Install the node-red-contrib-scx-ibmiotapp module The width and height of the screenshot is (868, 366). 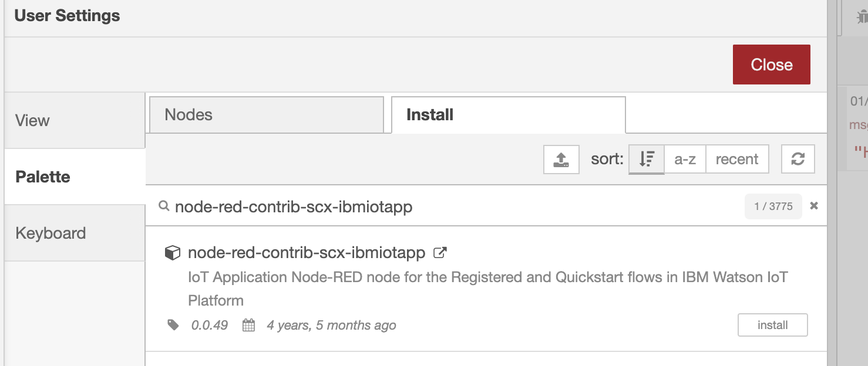[x=772, y=325]
